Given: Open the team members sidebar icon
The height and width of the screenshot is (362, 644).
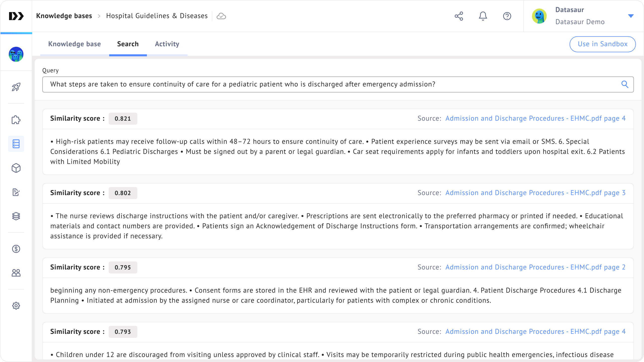Looking at the screenshot, I should pos(16,273).
